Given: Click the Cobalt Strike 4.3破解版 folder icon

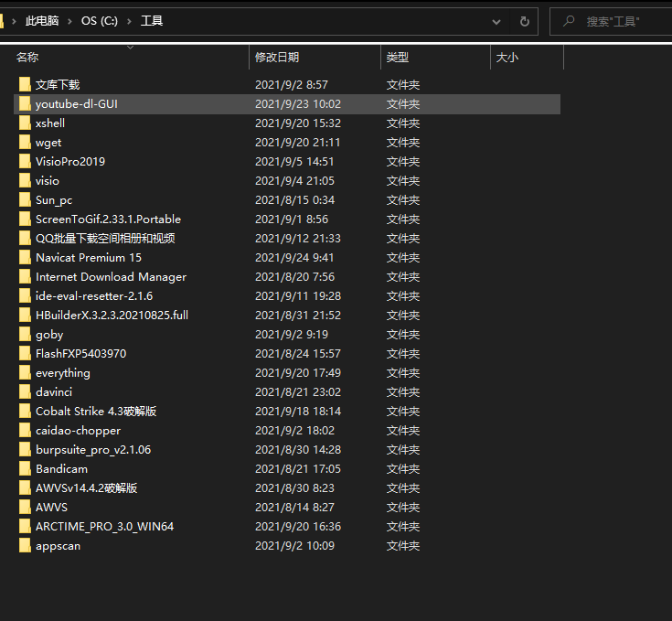Looking at the screenshot, I should pyautogui.click(x=25, y=411).
